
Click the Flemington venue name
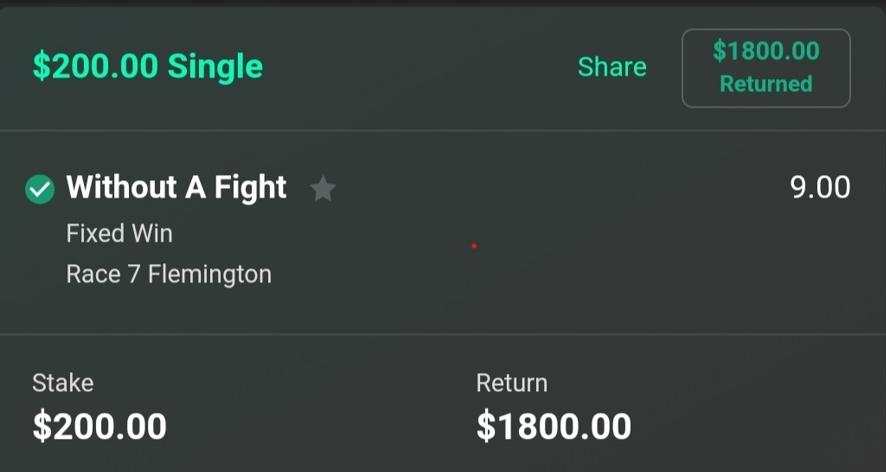point(209,273)
